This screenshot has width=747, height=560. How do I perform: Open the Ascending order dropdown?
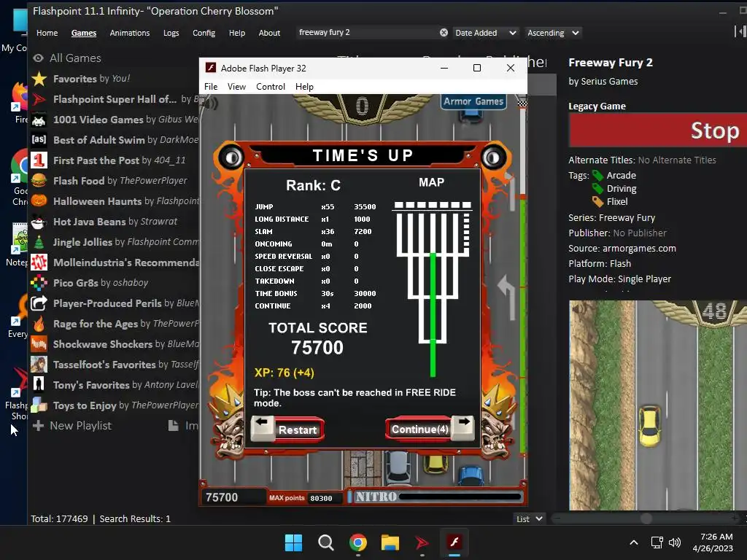(x=553, y=33)
